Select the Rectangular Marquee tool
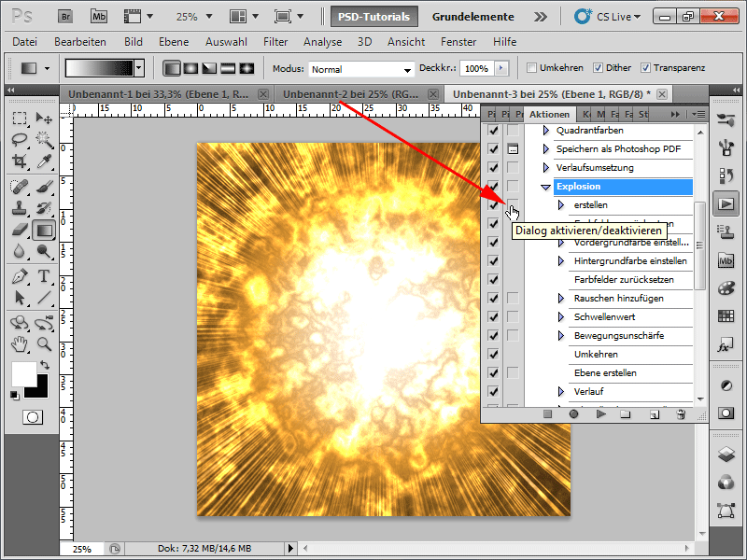The image size is (747, 560). point(20,118)
